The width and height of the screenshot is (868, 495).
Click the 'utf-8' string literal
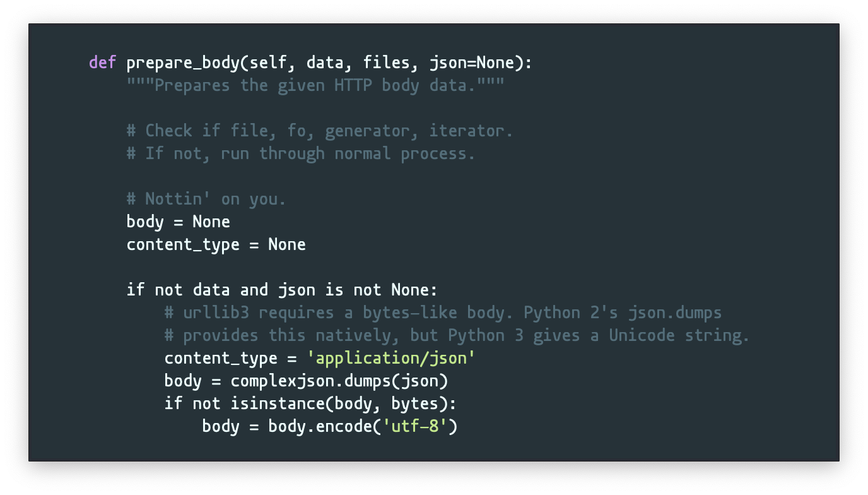[414, 426]
